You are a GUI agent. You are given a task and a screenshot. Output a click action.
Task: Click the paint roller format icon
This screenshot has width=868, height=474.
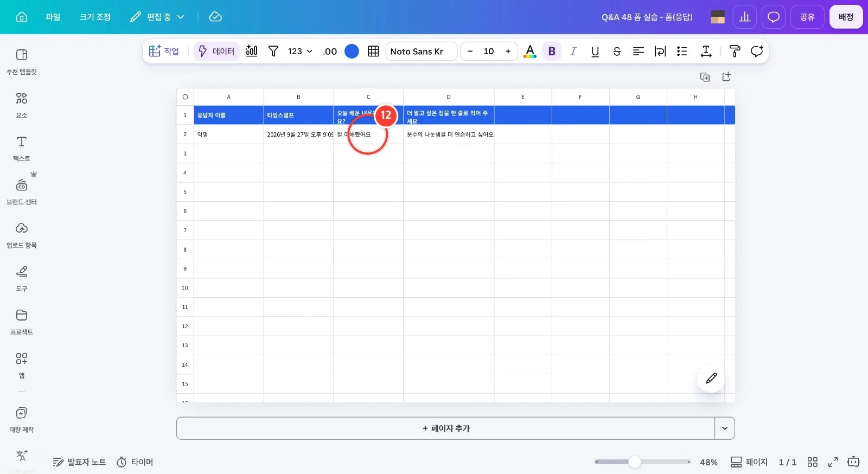[735, 51]
